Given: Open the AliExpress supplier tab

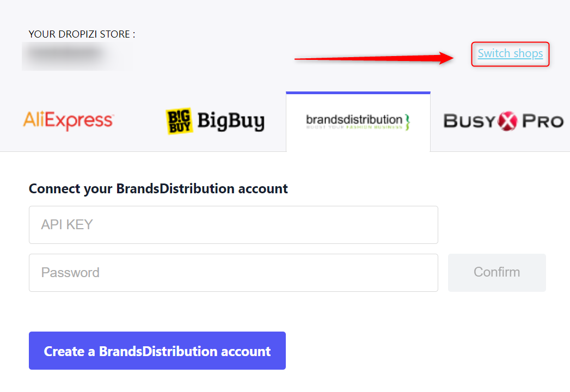Looking at the screenshot, I should (x=69, y=121).
